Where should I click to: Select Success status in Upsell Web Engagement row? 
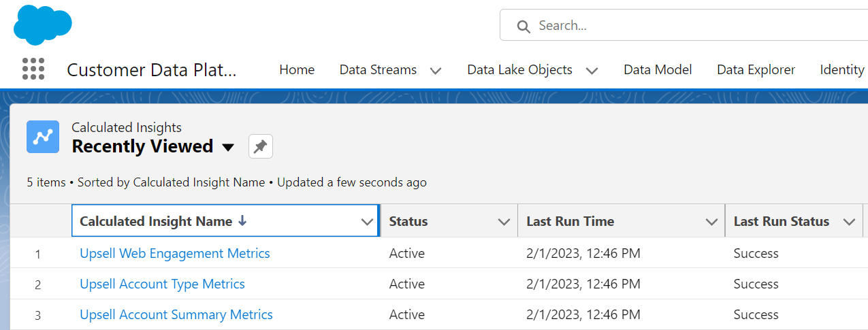[756, 253]
